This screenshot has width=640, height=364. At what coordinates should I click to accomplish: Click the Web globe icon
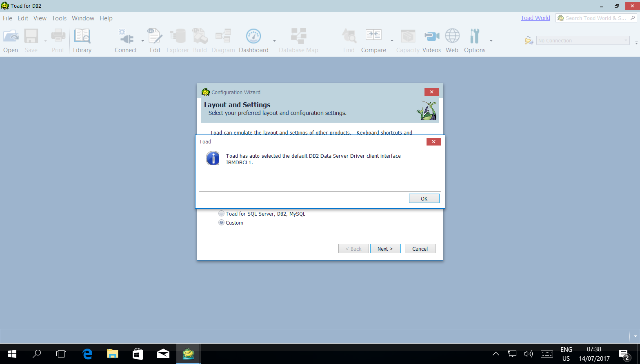pyautogui.click(x=452, y=36)
